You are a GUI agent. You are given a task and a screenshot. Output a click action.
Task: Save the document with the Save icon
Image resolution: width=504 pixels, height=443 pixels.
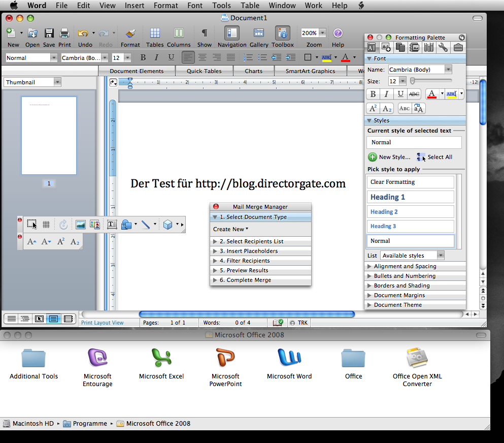pyautogui.click(x=49, y=33)
